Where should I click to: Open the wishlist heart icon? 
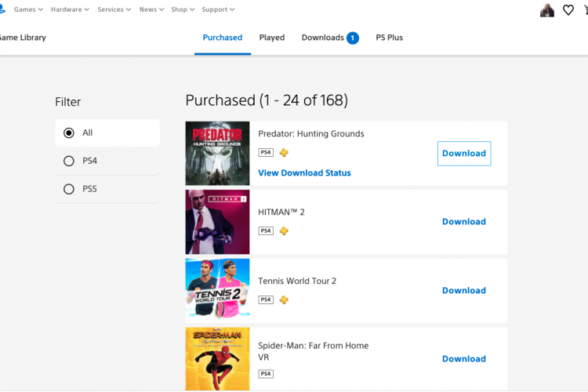(568, 10)
